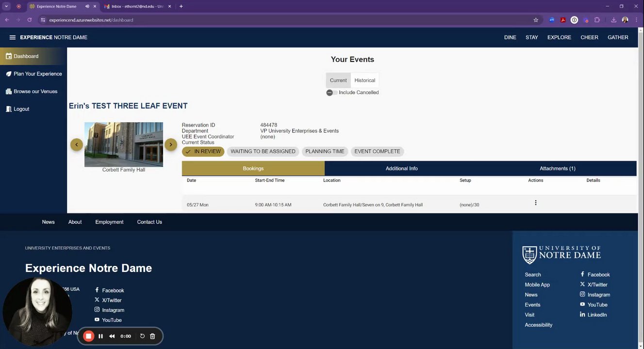
Task: Open the Bookings tab
Action: pyautogui.click(x=253, y=168)
